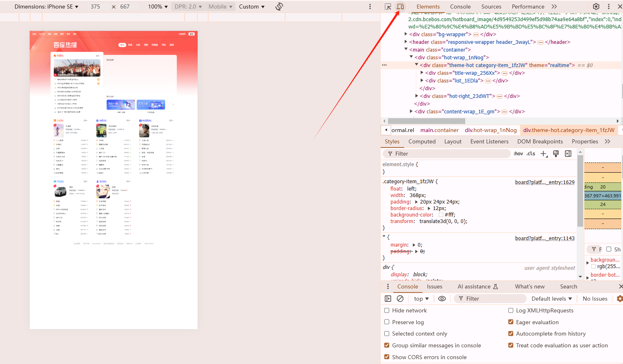Click the clear console icon

(x=400, y=299)
